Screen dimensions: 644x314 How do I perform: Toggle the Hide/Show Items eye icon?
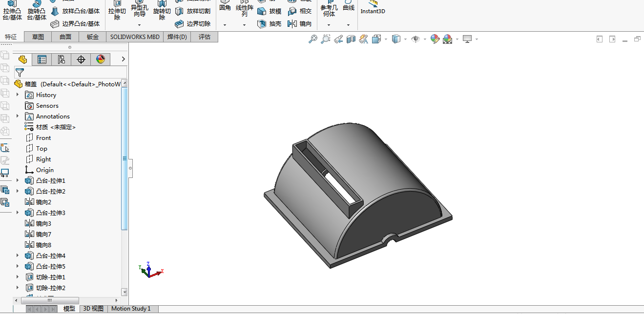pyautogui.click(x=415, y=39)
